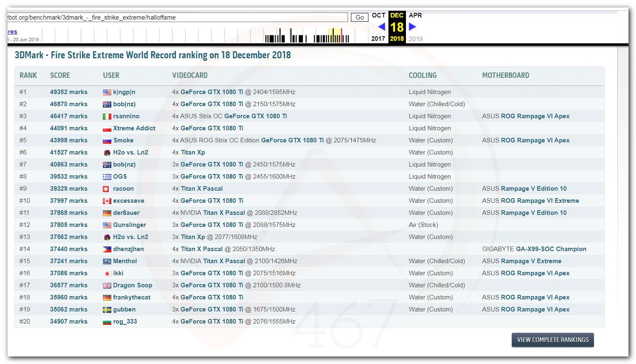Screen dimensions: 636x364
Task: Click the German flag beside der8auer
Action: pos(107,213)
